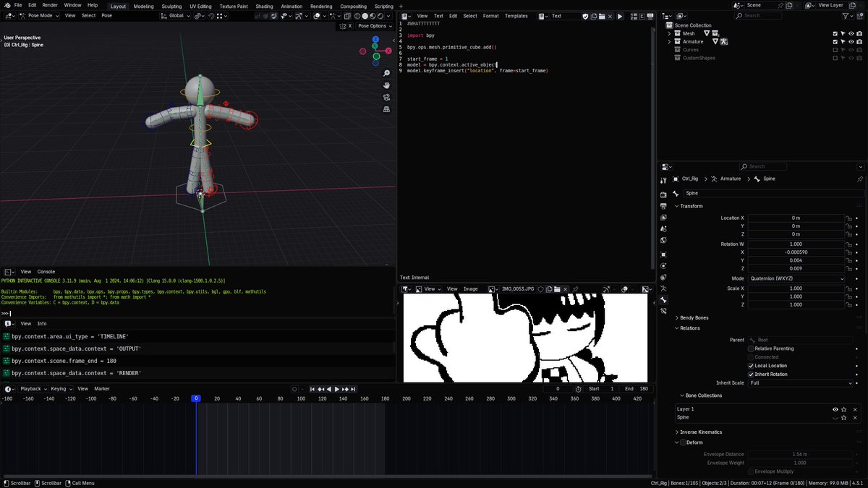Click the bone name field showing Spine
Viewport: 868px width, 488px height.
pos(773,193)
